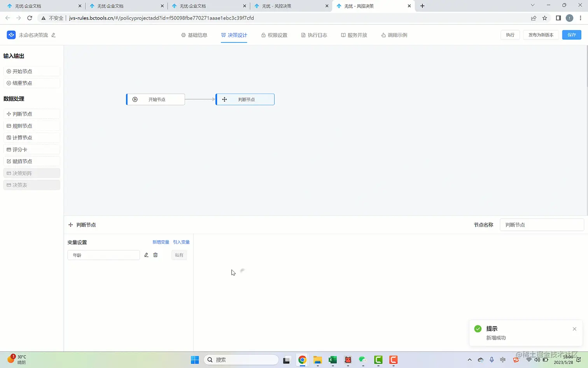Click the 新增变量 link
This screenshot has width=588, height=368.
tap(161, 242)
